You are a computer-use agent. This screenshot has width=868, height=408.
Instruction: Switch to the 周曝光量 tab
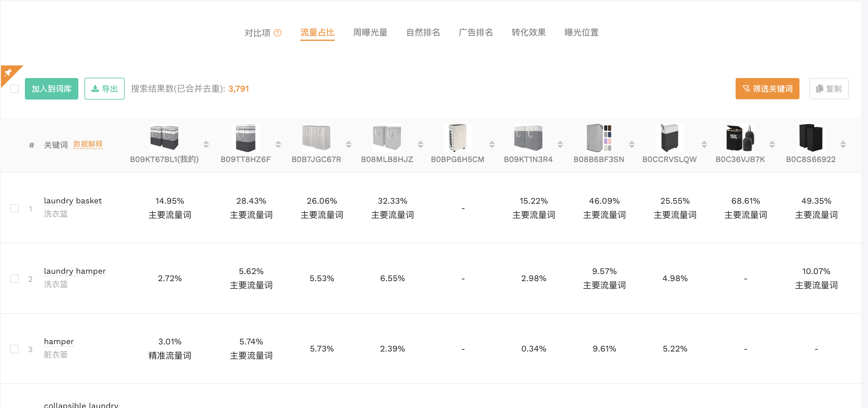click(x=370, y=33)
